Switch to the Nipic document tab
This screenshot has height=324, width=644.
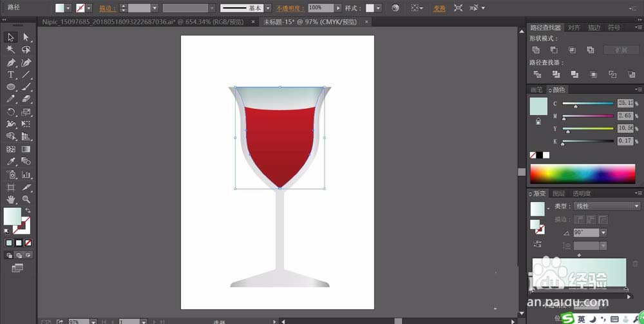pos(142,22)
